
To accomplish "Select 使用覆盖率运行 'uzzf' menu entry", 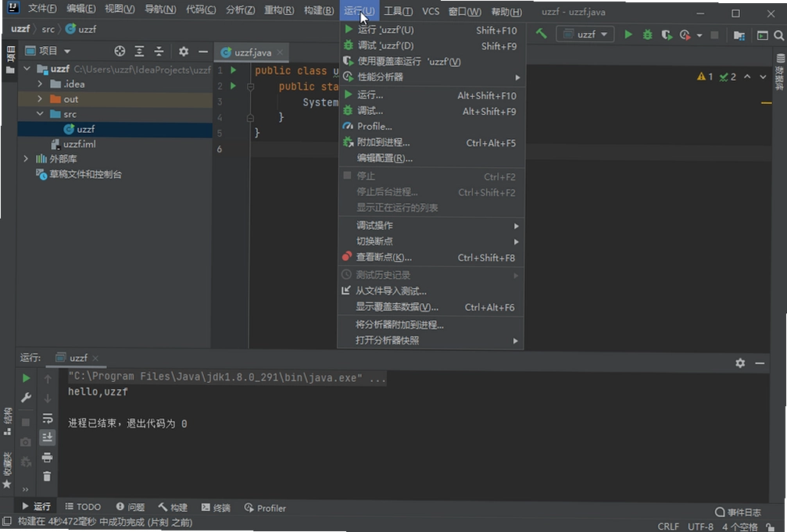I will [x=431, y=61].
